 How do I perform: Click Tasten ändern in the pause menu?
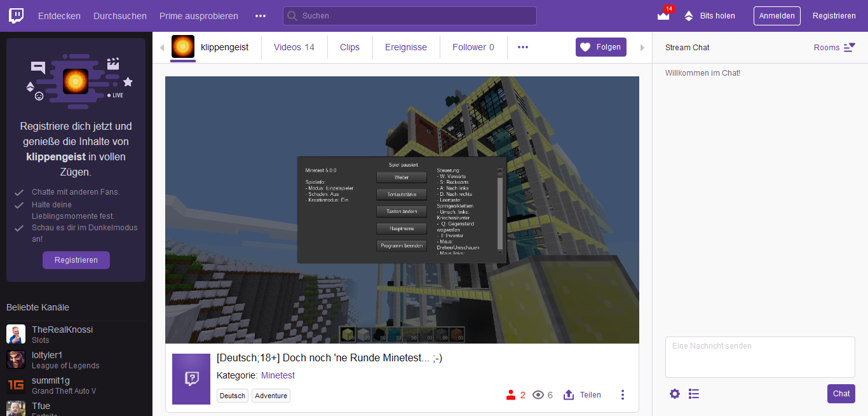coord(402,211)
